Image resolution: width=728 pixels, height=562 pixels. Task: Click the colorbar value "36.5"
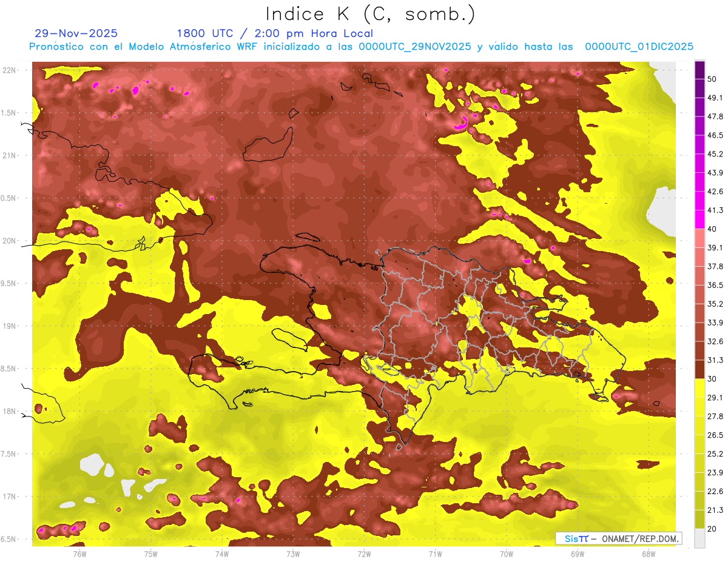(x=715, y=285)
